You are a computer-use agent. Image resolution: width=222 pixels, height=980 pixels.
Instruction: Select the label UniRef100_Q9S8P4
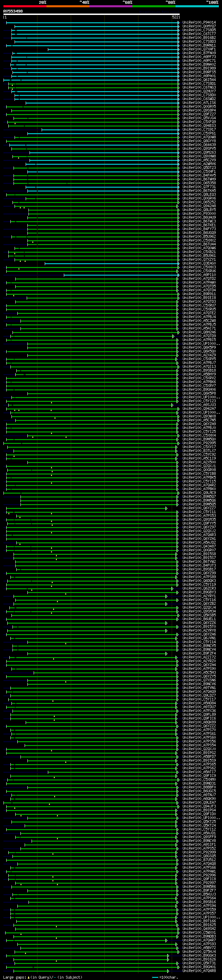point(199,110)
